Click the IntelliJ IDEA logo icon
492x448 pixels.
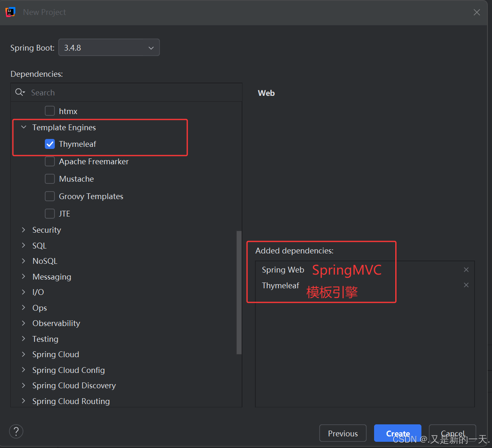point(10,12)
